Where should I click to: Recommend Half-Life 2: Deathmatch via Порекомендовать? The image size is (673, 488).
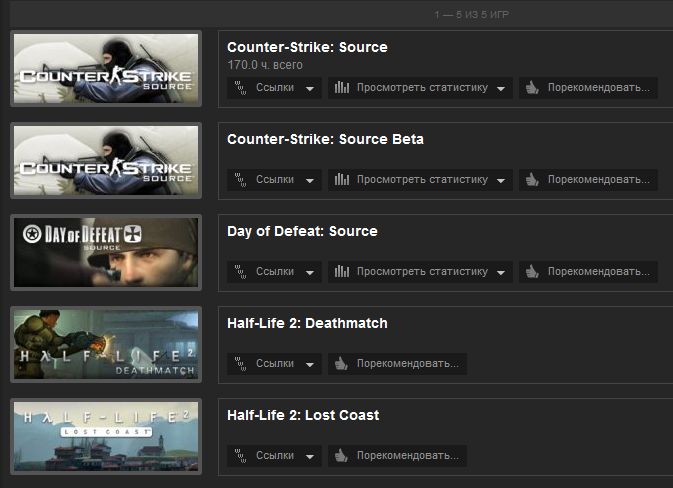[x=397, y=364]
